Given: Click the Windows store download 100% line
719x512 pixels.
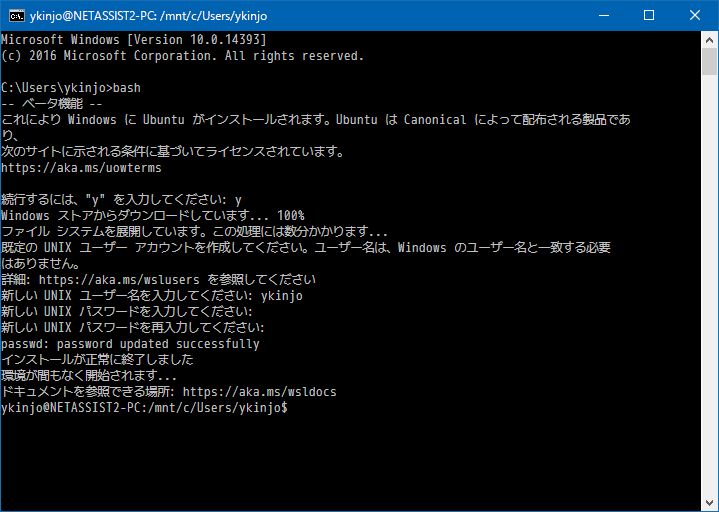Looking at the screenshot, I should (x=153, y=216).
